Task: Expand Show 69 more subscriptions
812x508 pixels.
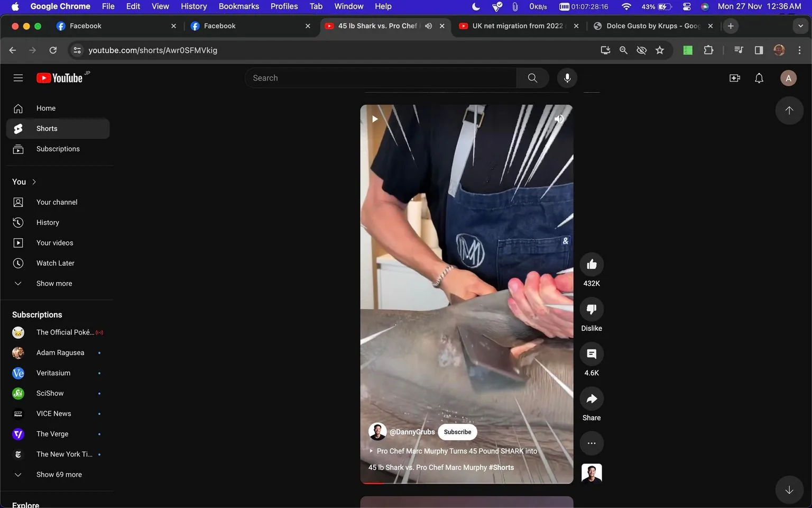Action: click(59, 474)
